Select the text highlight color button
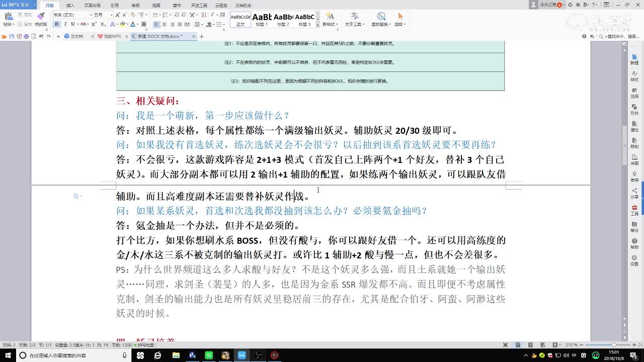Image resolution: width=644 pixels, height=362 pixels. 123,24
